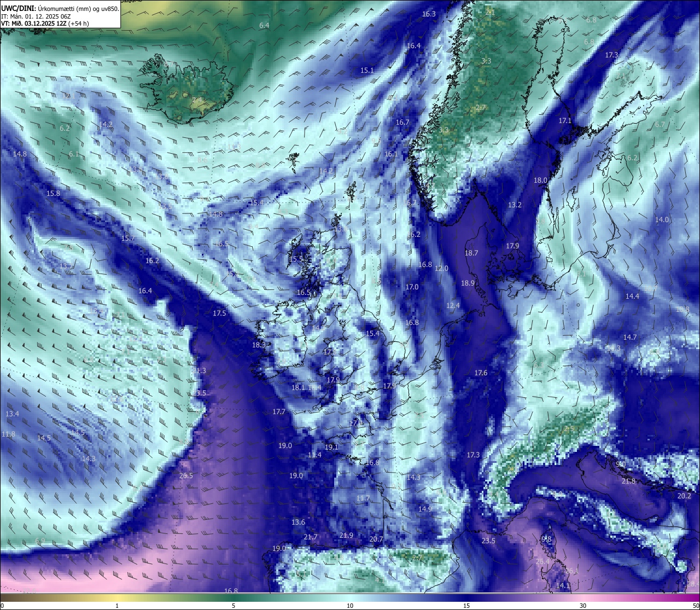Click the 18.7 value label

tap(471, 253)
